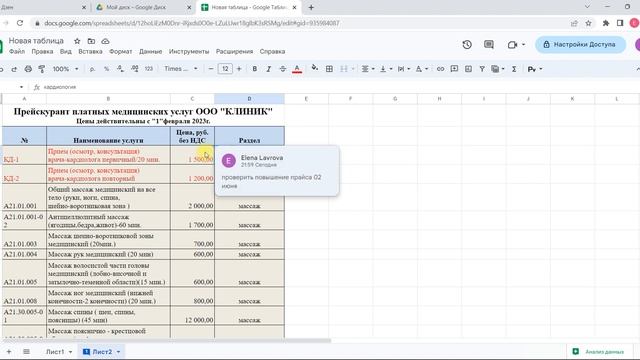640x360 pixels.
Task: Switch to Мой диск browser tab
Action: click(x=144, y=7)
